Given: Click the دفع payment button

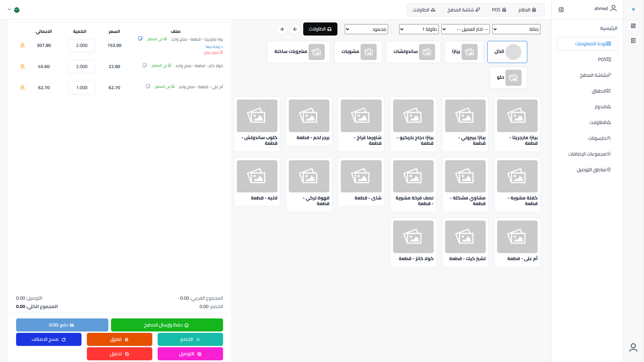Looking at the screenshot, I should click(x=62, y=325).
